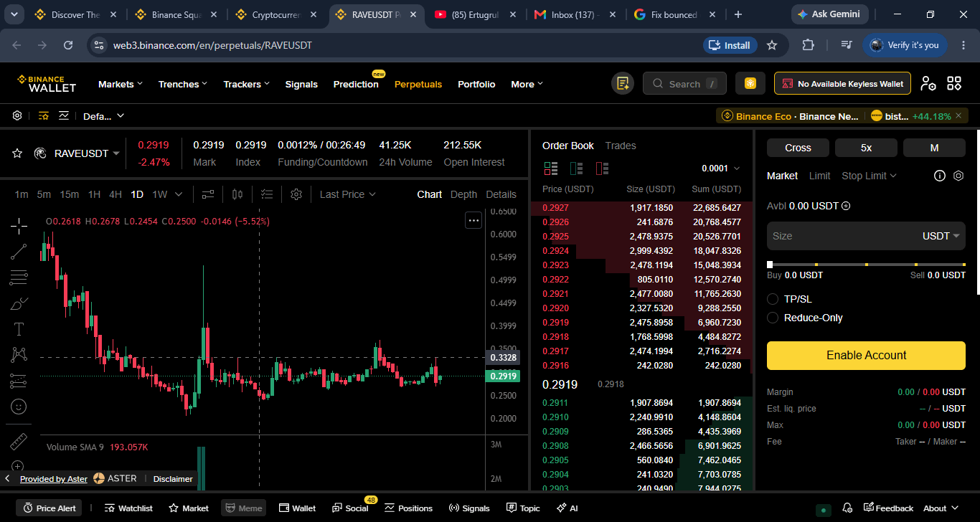Open the forecasting and measurement tools
The height and width of the screenshot is (522, 980).
(19, 380)
